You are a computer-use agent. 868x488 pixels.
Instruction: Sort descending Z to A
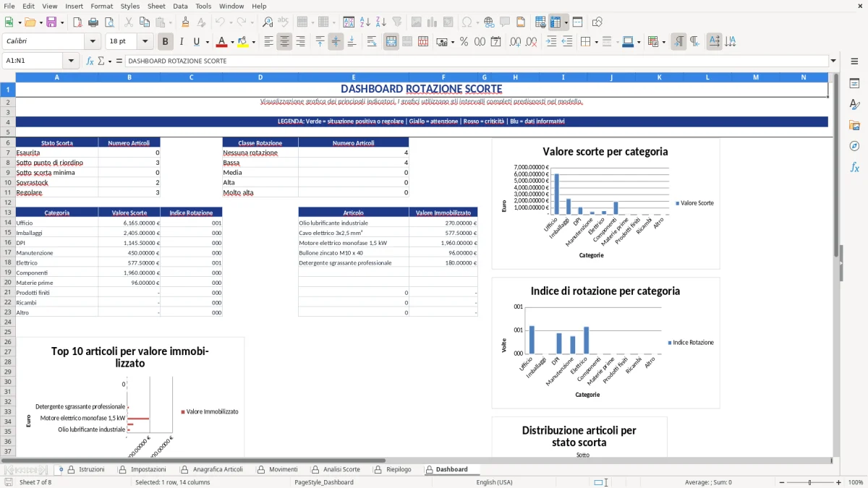381,22
